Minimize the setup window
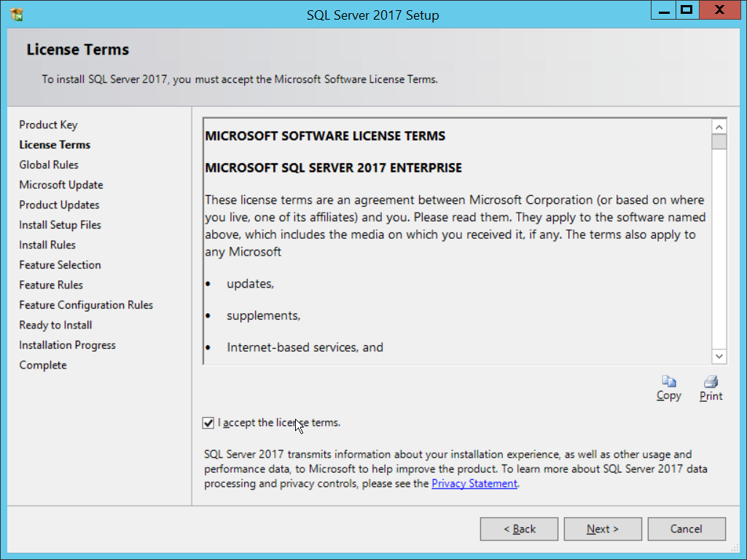747x560 pixels. coord(662,10)
